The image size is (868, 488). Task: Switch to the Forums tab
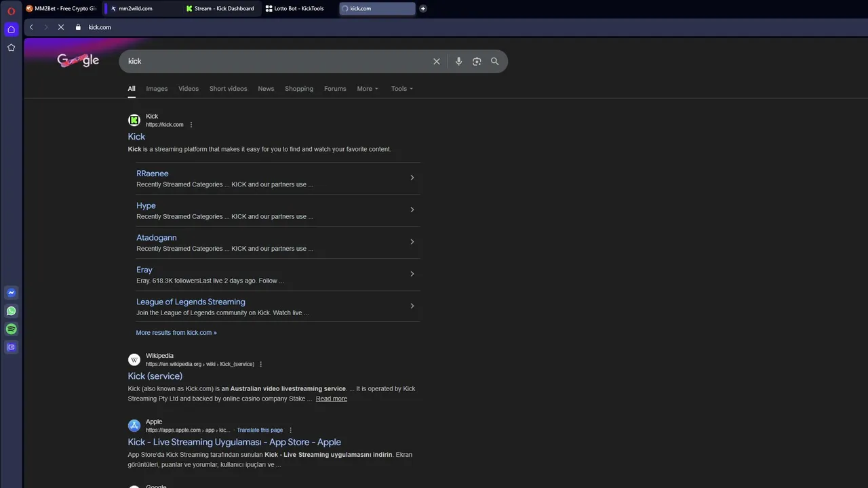point(335,89)
